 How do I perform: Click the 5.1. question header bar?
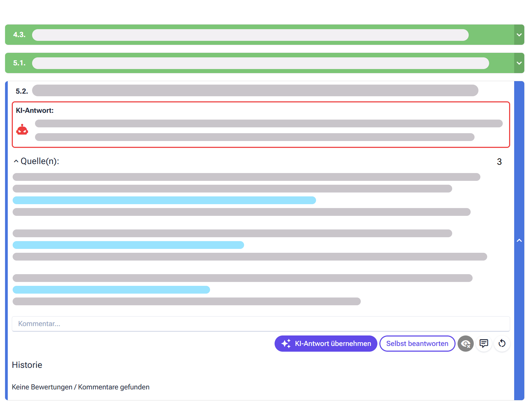[260, 63]
